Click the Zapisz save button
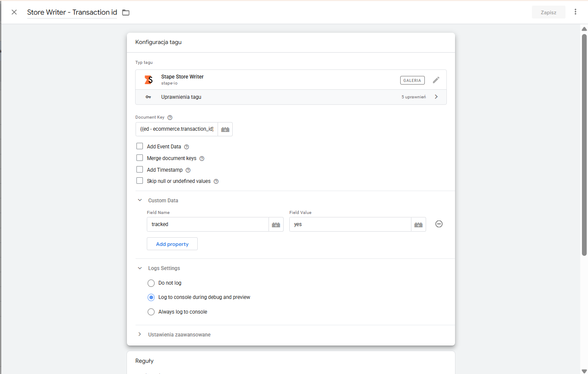Screen dimensions: 588x374 [548, 13]
